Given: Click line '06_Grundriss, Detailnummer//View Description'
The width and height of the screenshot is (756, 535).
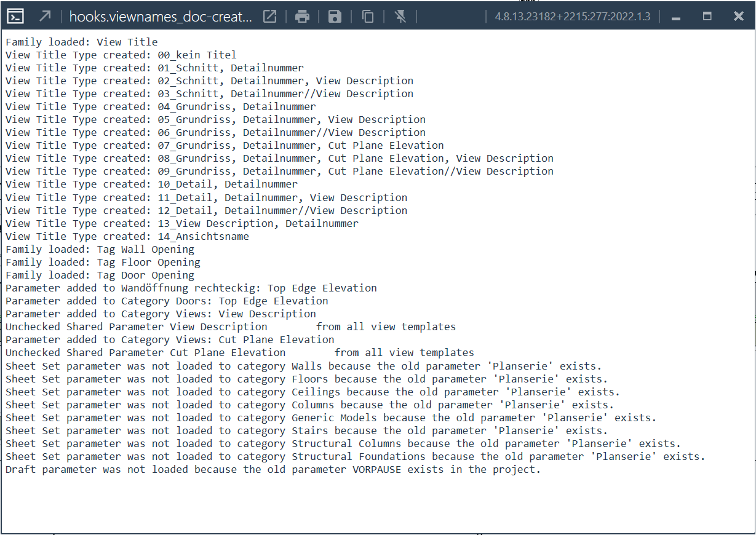Looking at the screenshot, I should click(216, 133).
